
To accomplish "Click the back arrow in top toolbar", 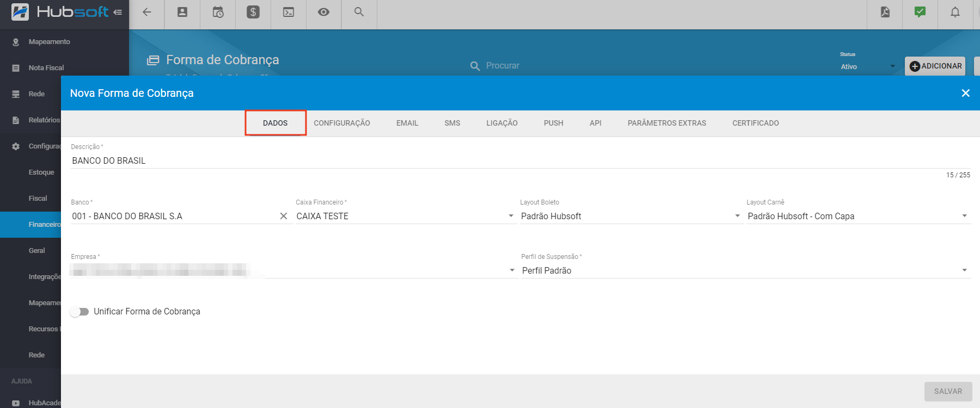I will coord(146,12).
